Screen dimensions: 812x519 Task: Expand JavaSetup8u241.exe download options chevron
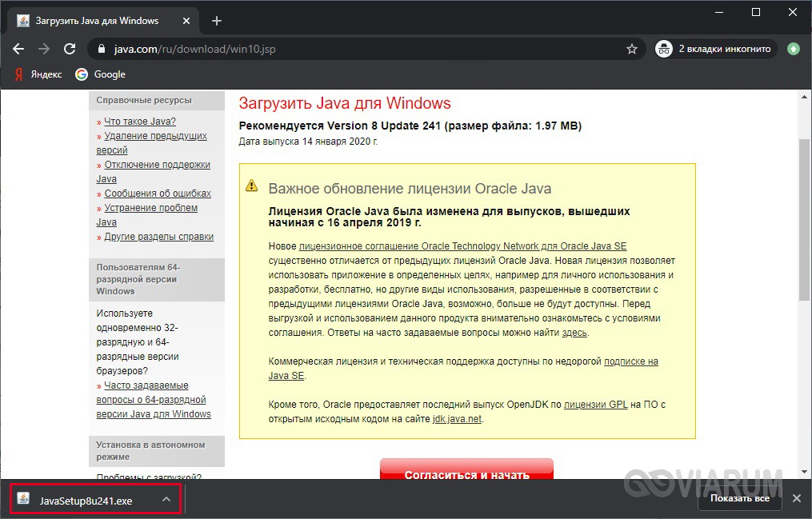click(x=166, y=500)
